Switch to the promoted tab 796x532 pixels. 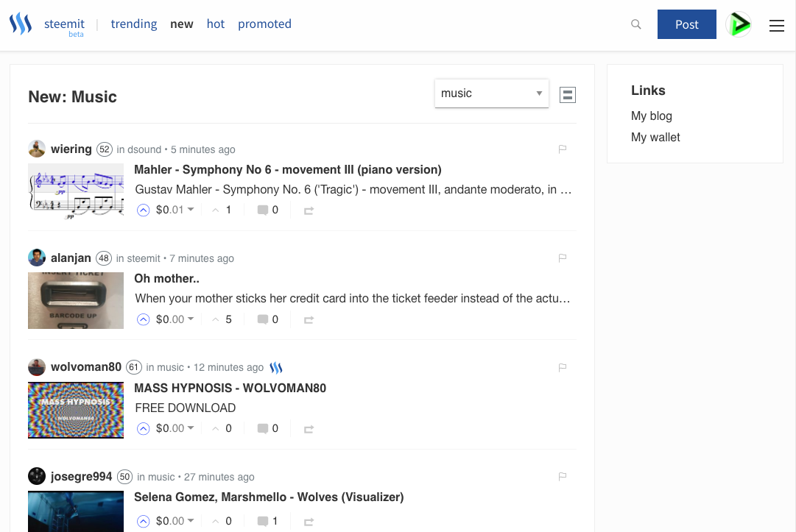click(264, 24)
